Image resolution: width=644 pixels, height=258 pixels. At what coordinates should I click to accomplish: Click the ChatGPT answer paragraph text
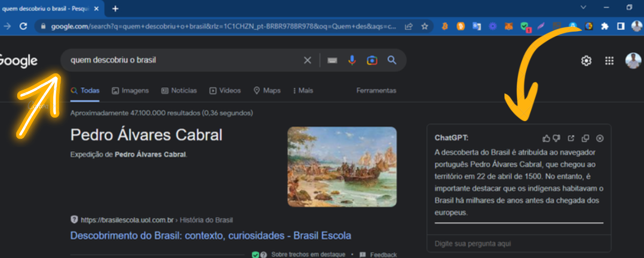pos(519,182)
